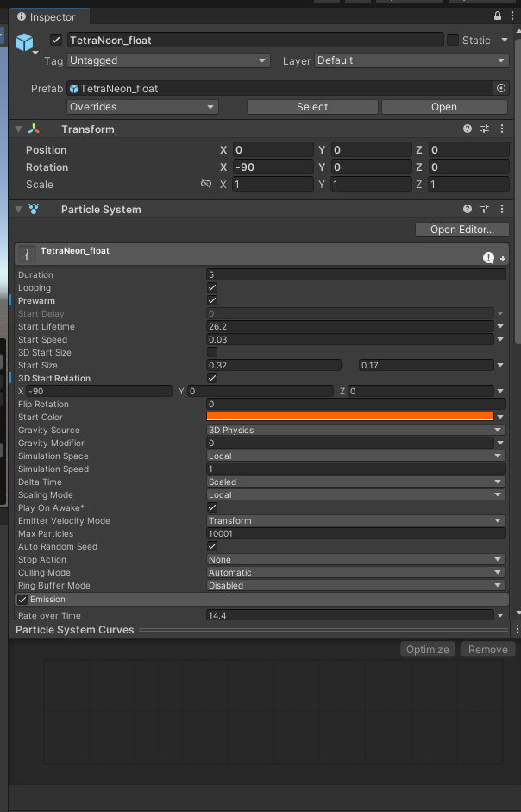
Task: Lock the Inspector with the padlock icon
Action: coord(498,16)
